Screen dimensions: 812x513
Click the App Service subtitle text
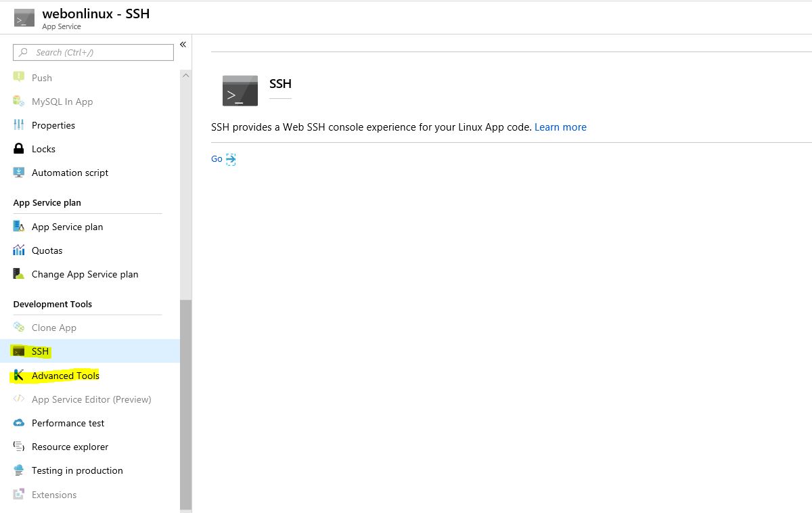coord(61,26)
